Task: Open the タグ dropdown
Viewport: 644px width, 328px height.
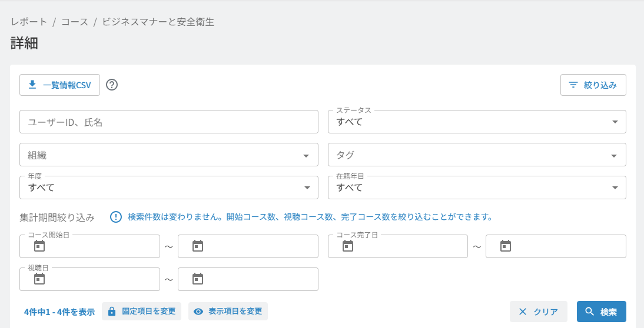Action: [477, 155]
